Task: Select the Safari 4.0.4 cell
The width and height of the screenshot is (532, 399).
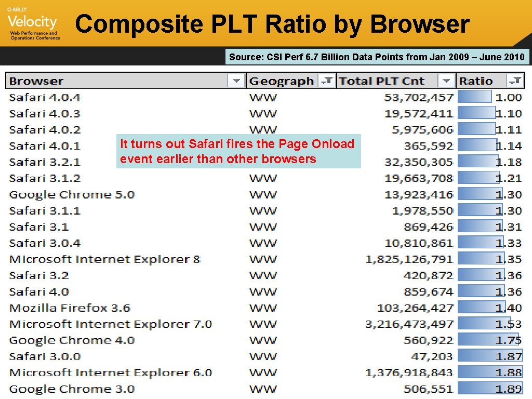Action: pos(45,98)
